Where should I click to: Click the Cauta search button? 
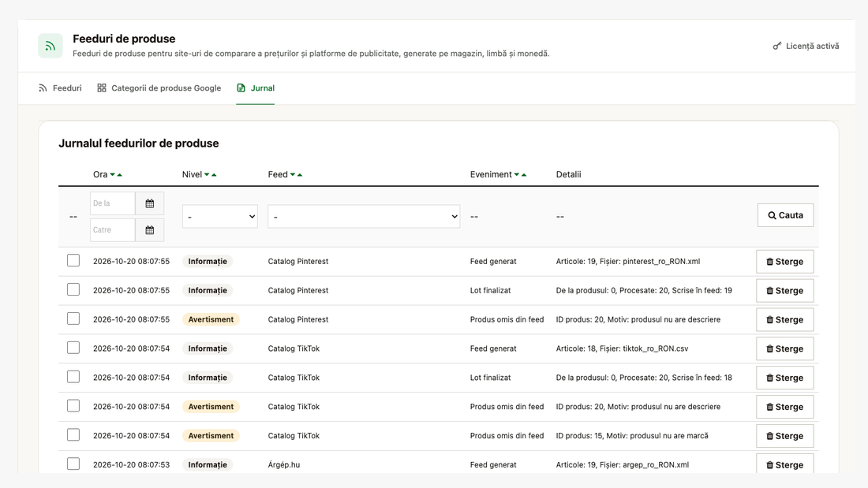(785, 215)
